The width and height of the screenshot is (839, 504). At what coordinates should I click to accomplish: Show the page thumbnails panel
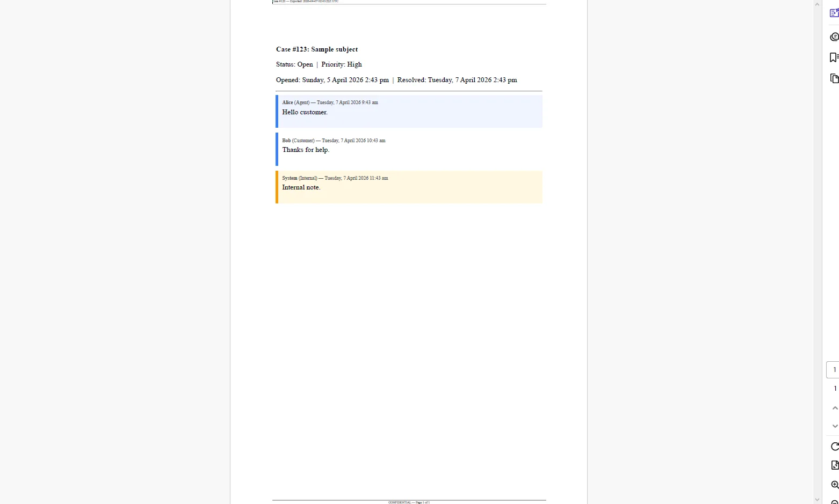click(834, 78)
